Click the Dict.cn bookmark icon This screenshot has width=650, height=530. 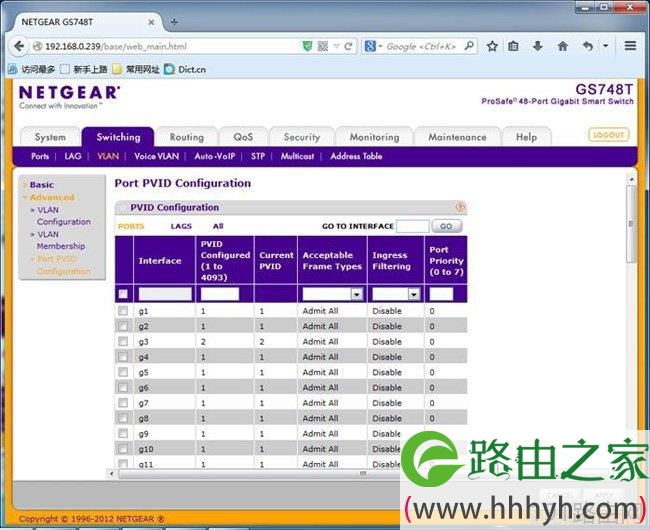click(169, 69)
